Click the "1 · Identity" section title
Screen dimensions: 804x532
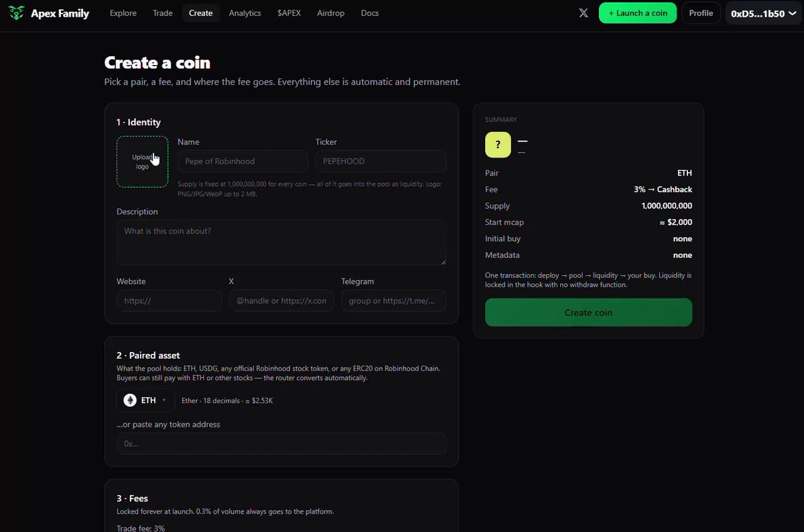click(139, 122)
